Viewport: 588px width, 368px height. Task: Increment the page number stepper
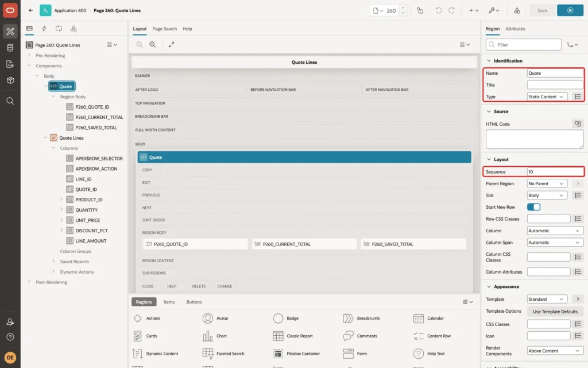click(x=403, y=8)
